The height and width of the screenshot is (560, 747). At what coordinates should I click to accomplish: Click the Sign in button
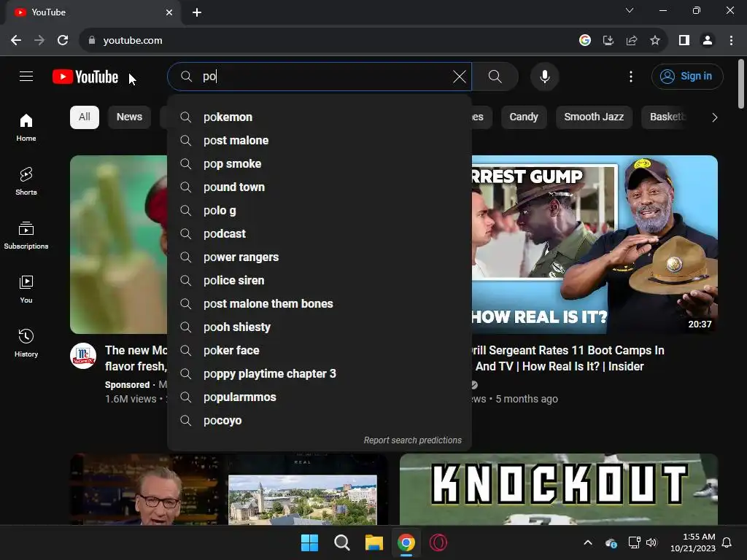[x=687, y=76]
